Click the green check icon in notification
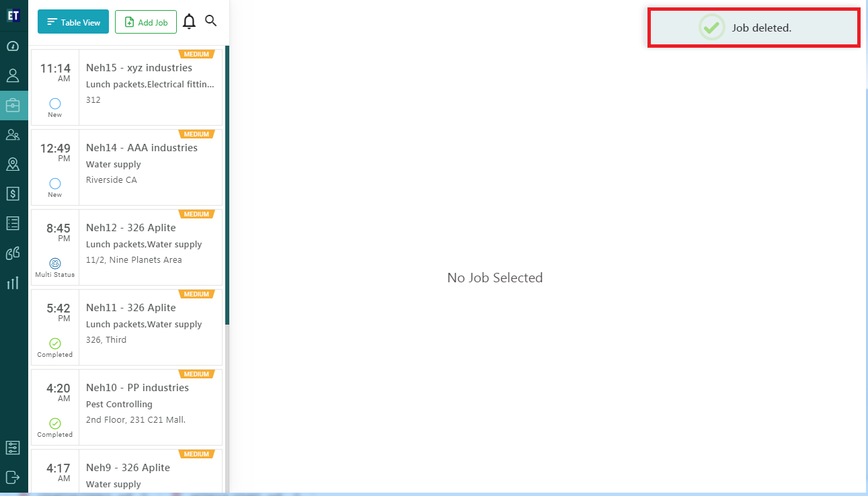The height and width of the screenshot is (496, 868). point(711,28)
